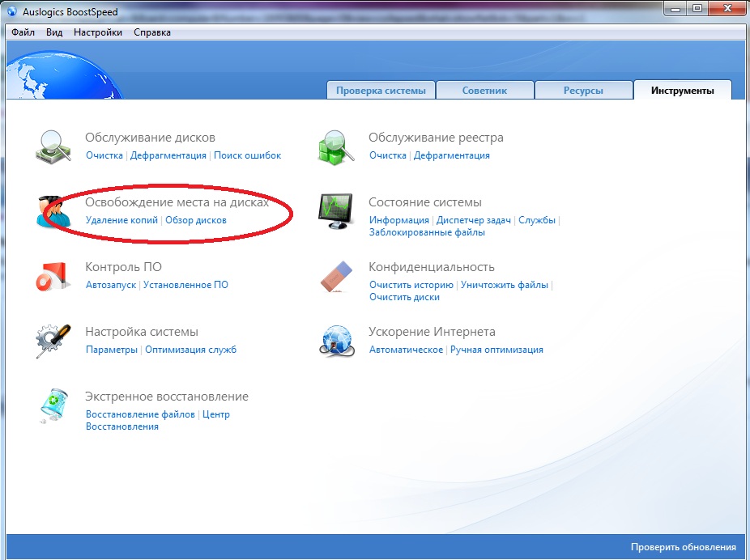Click the Ускорение Интернета heading
750x560 pixels.
tap(432, 332)
